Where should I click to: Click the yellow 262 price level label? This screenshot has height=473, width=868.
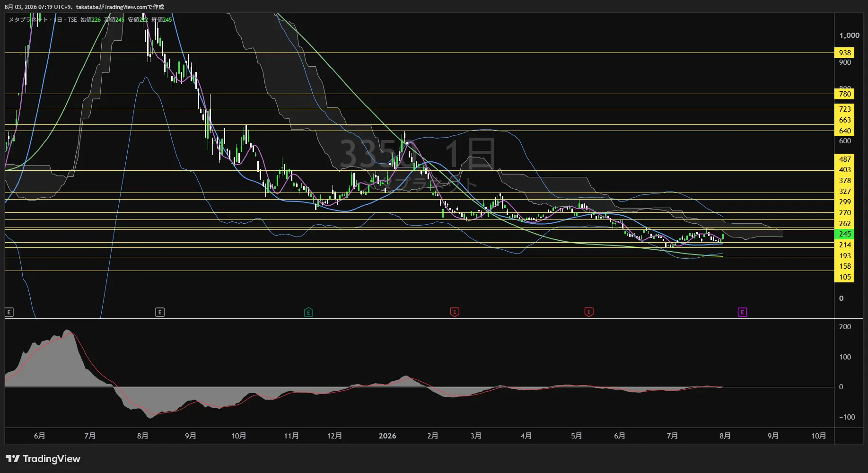coord(844,224)
